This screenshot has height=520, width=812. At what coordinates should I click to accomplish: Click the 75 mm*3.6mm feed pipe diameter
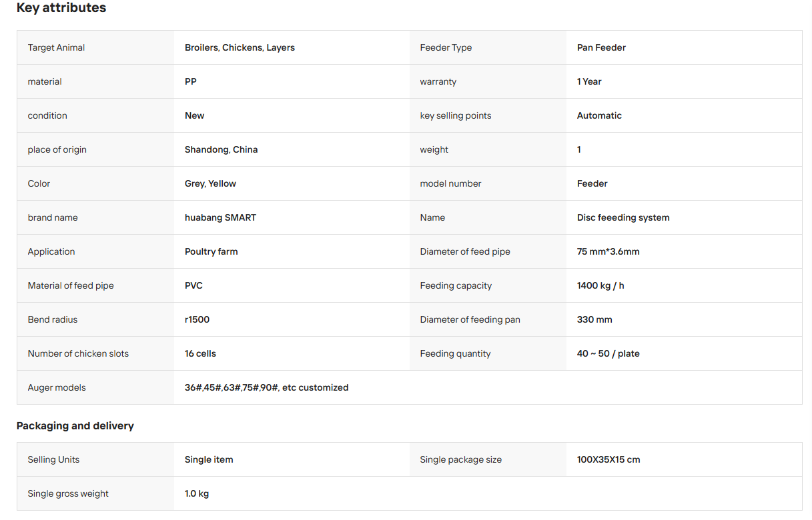[x=608, y=251]
